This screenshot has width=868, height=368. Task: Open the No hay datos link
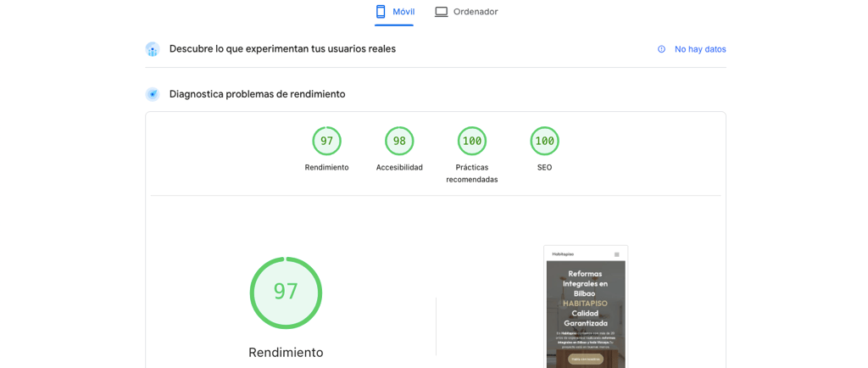click(700, 49)
